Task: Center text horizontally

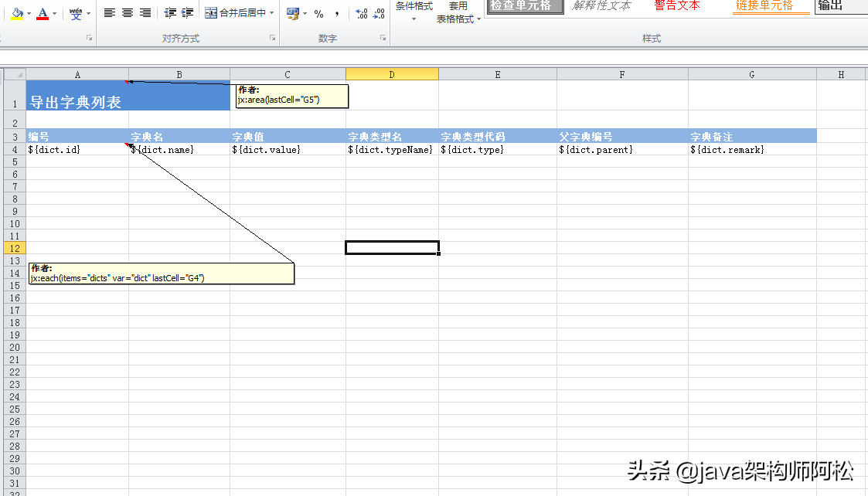Action: [x=128, y=12]
